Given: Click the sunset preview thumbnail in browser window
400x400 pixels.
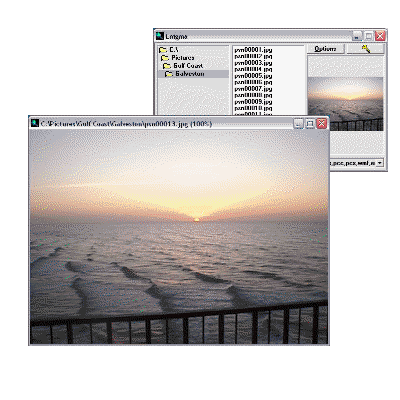Looking at the screenshot, I should 345,104.
